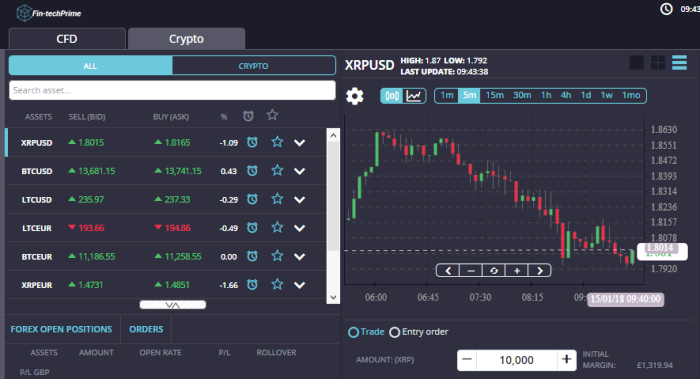Expand BTCEUR row details chevron
Screen dimensions: 700x379
(300, 257)
